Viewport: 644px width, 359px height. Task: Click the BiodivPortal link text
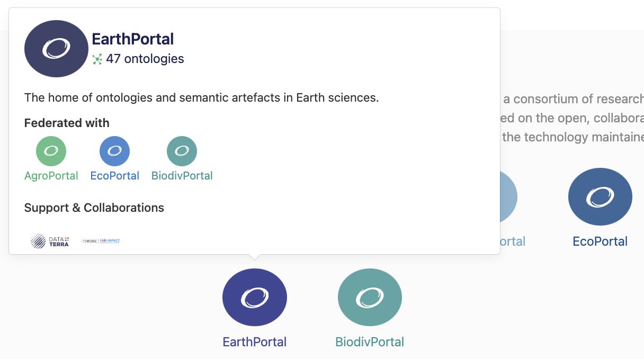point(182,175)
